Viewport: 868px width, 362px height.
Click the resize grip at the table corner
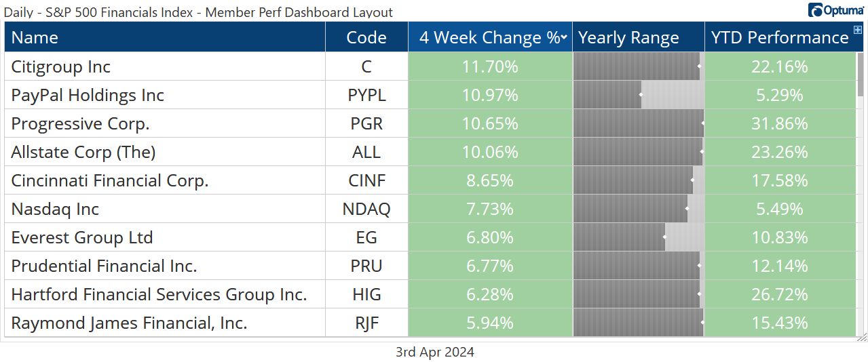click(861, 336)
